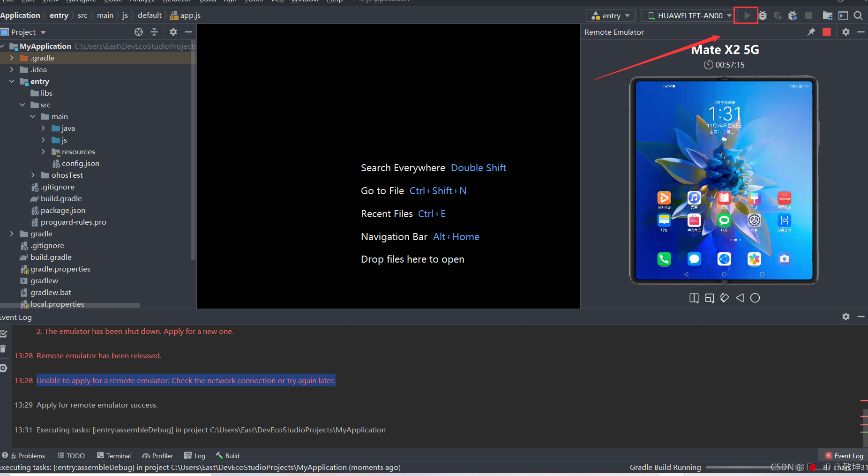Open the entry run configuration dropdown
This screenshot has height=476, width=868.
pos(611,15)
